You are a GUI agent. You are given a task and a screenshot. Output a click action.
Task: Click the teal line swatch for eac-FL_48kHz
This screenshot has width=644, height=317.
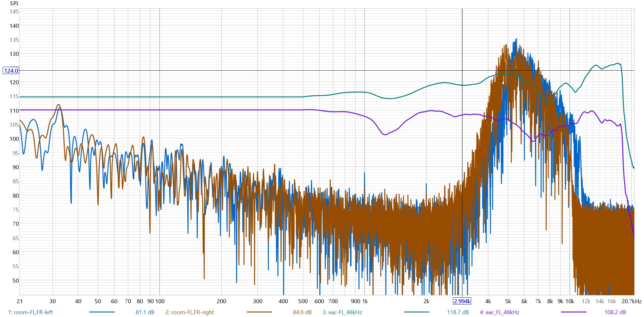pyautogui.click(x=416, y=312)
